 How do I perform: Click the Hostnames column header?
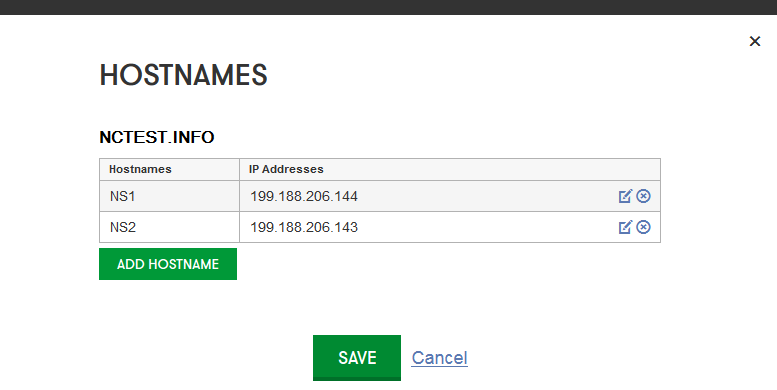coord(140,169)
